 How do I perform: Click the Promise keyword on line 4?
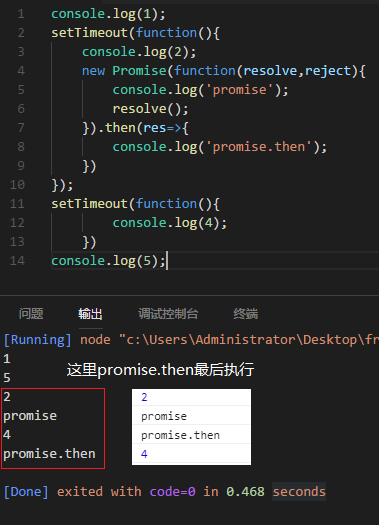click(139, 71)
